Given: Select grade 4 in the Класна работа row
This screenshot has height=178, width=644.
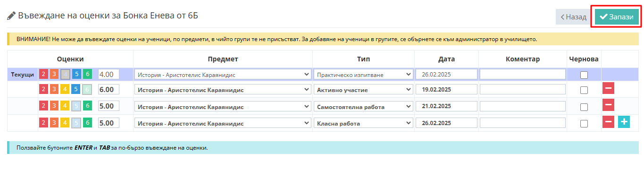Looking at the screenshot, I should pos(65,123).
